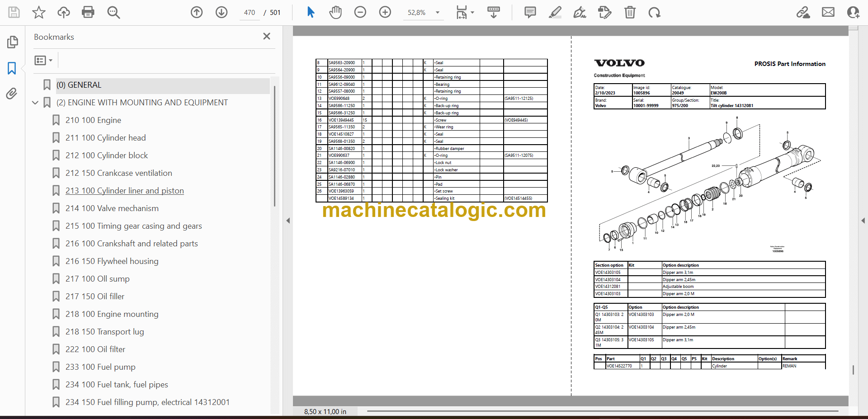Activate the Hand pan tool
This screenshot has width=868, height=419.
pyautogui.click(x=335, y=12)
